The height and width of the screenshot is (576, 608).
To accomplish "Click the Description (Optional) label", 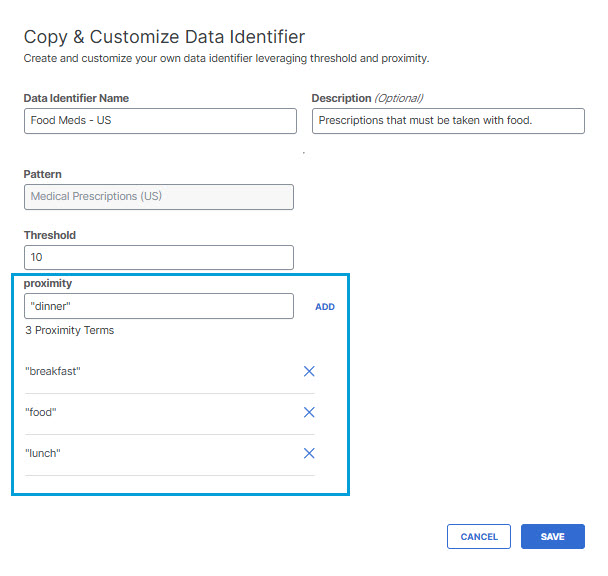I will click(x=367, y=98).
